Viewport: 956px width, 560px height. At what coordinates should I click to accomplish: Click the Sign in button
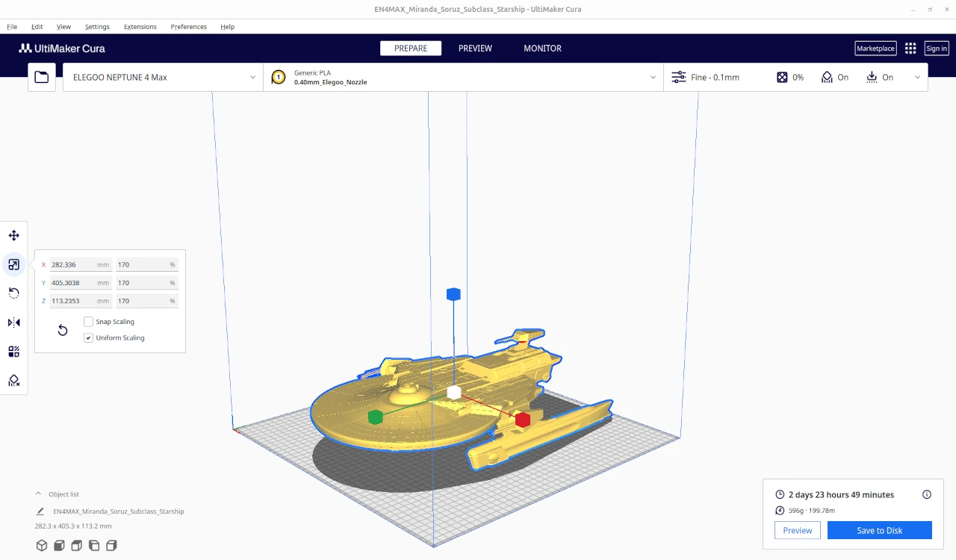(x=937, y=49)
